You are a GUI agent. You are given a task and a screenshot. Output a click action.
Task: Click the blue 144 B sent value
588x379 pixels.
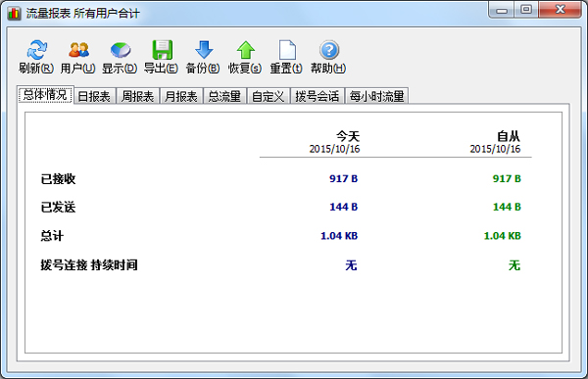point(344,207)
